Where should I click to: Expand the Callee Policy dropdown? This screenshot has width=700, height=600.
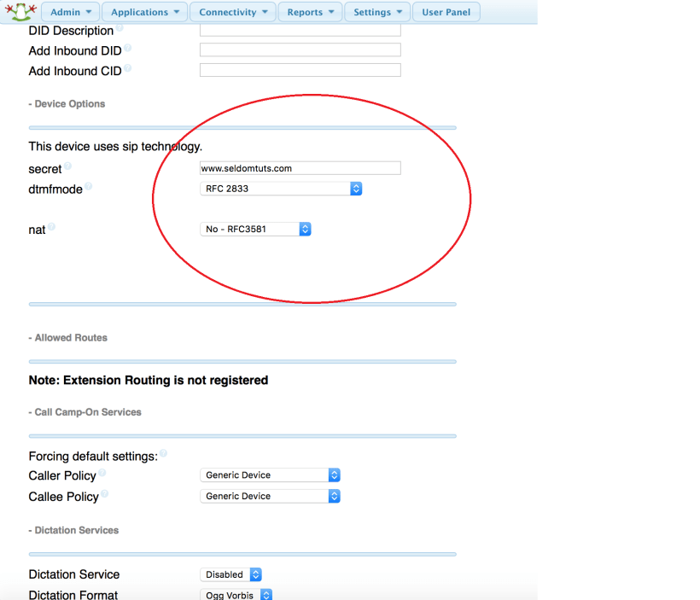coord(270,496)
